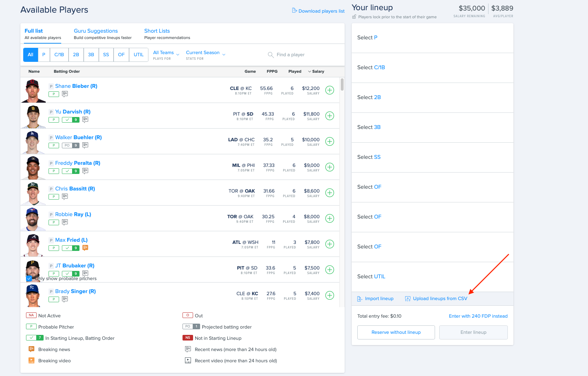Add Robbie Ray to lineup

coord(330,219)
